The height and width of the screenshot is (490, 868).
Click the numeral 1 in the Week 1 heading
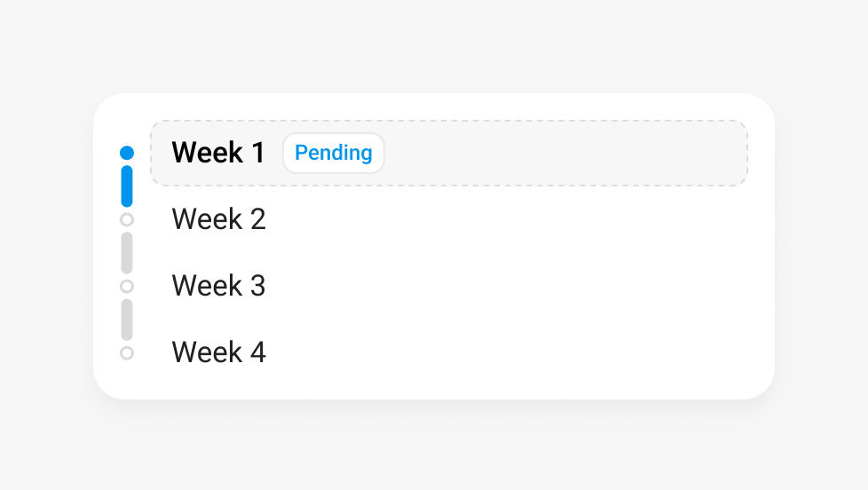click(257, 153)
